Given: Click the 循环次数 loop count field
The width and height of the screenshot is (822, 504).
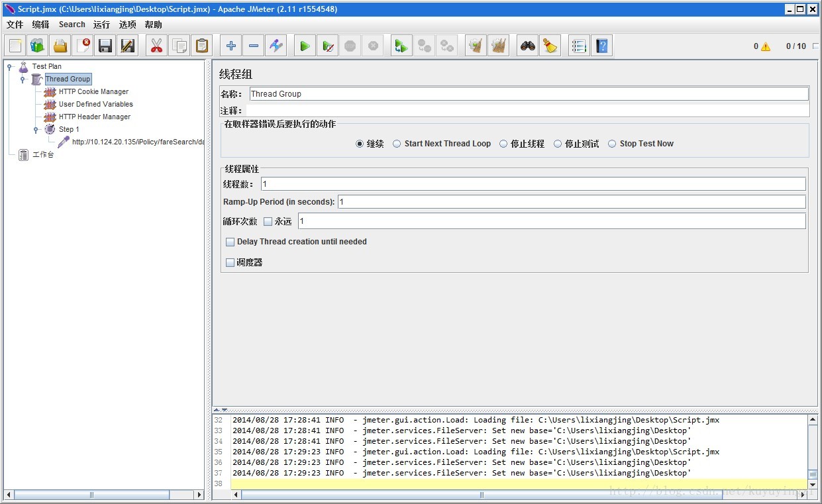Looking at the screenshot, I should point(552,221).
